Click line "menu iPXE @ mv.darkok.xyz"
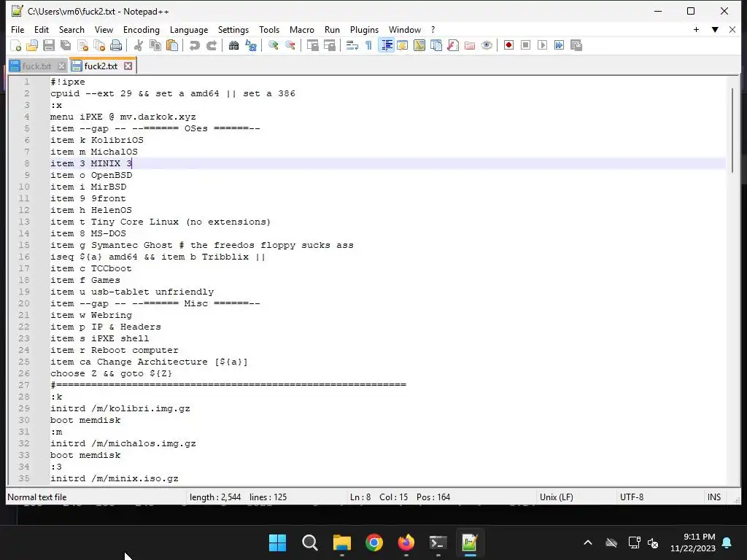The image size is (747, 560). pyautogui.click(x=123, y=117)
